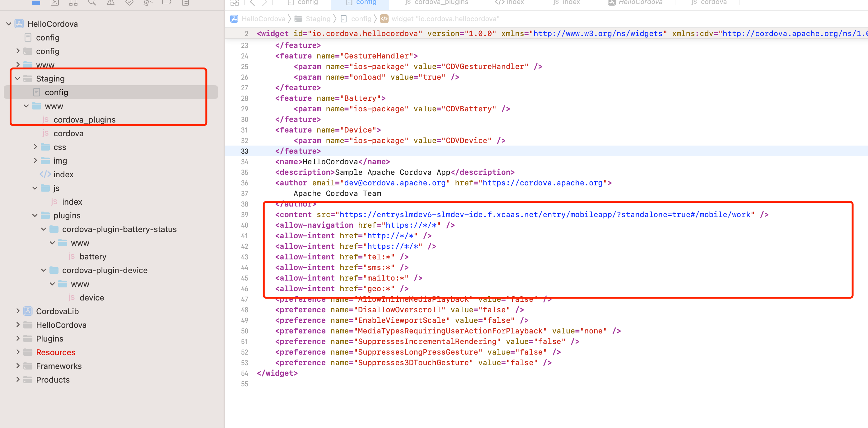Open the Report navigator list icon
The height and width of the screenshot is (428, 868).
tap(185, 3)
